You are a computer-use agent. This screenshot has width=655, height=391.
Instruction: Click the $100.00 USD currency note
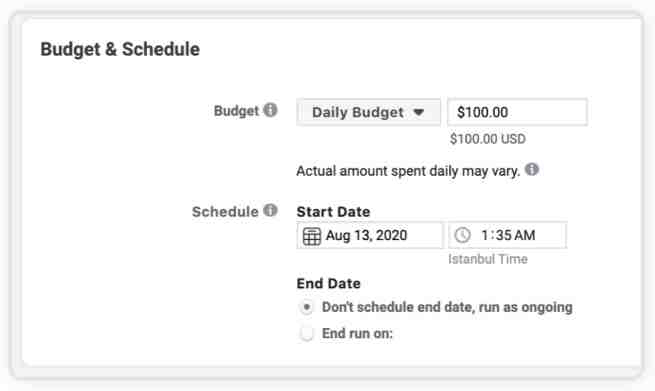487,139
